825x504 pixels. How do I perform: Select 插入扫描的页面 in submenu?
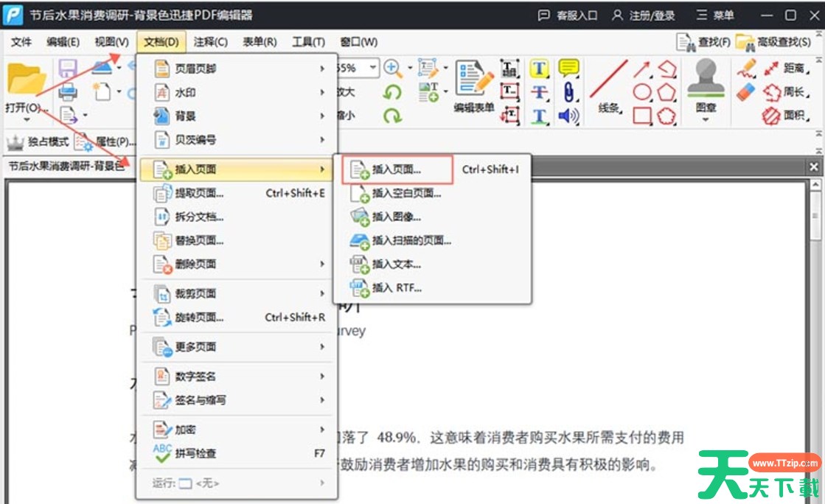click(432, 240)
